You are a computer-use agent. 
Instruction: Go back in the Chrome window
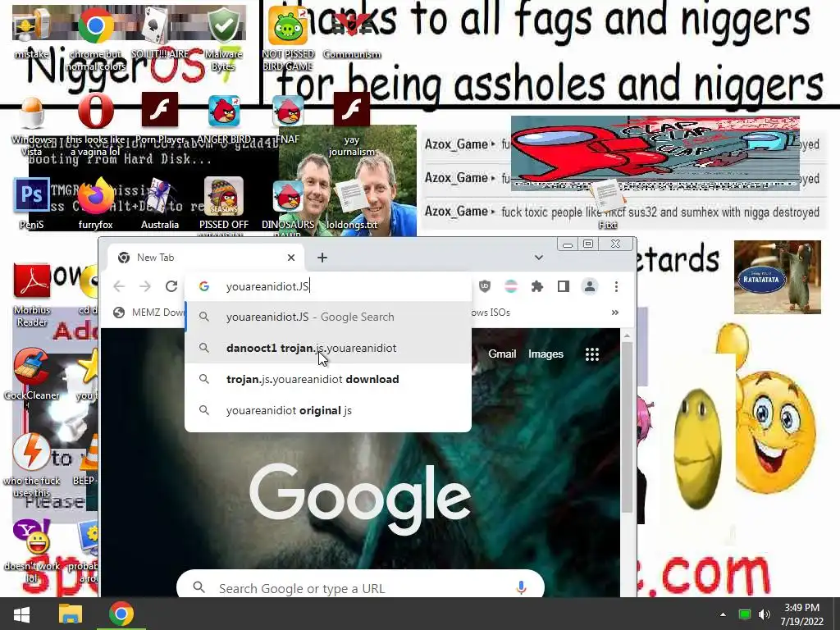(x=119, y=286)
